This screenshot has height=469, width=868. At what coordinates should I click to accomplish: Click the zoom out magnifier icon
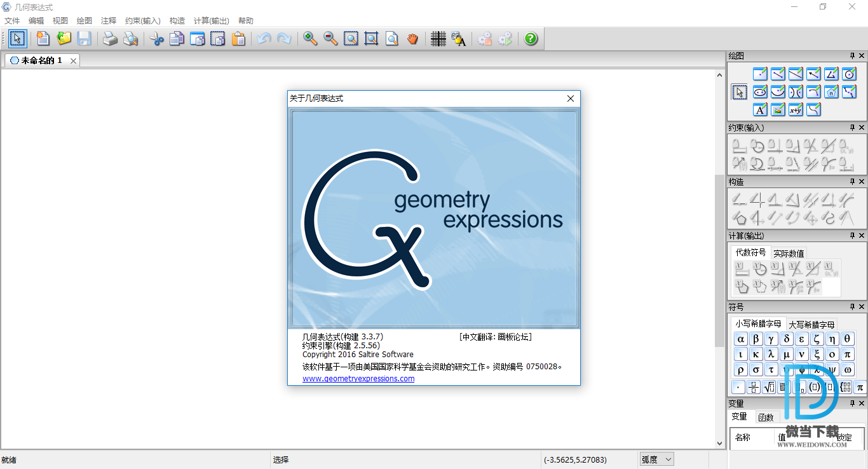pyautogui.click(x=330, y=39)
